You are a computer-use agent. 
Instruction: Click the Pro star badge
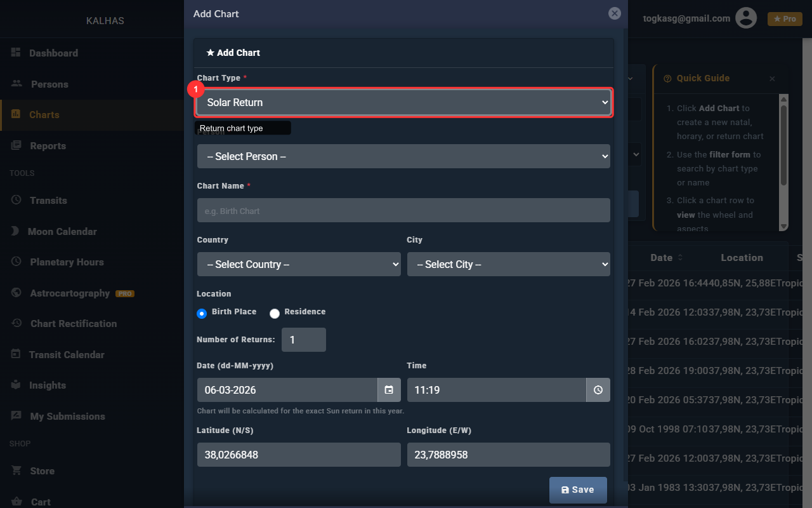pos(785,19)
